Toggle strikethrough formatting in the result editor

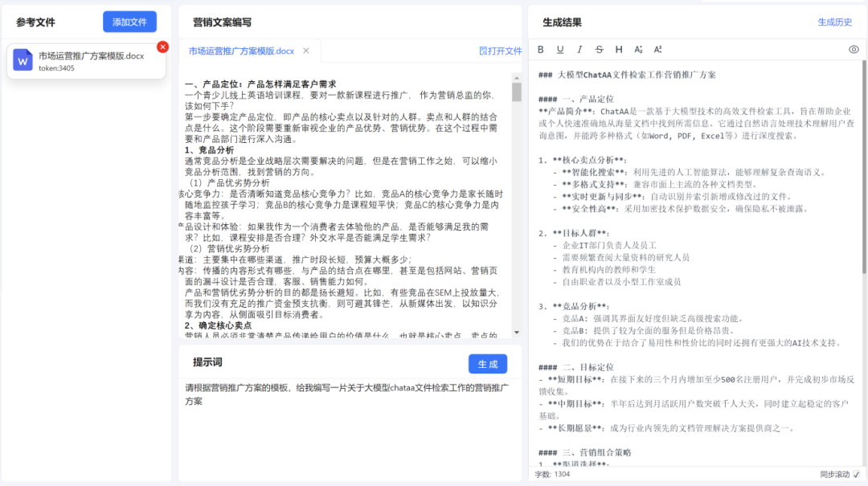[x=599, y=49]
